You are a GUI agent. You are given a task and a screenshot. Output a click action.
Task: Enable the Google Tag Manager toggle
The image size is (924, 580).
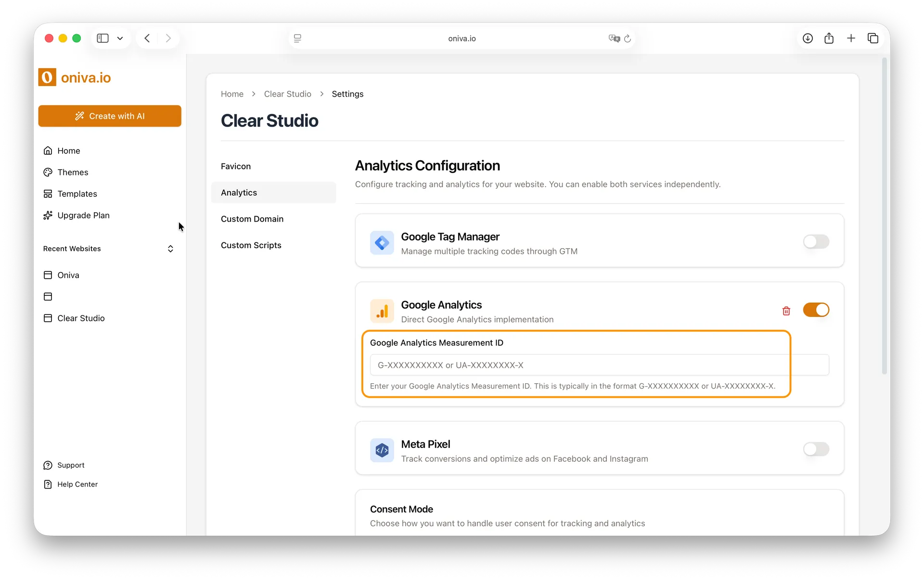pyautogui.click(x=816, y=242)
